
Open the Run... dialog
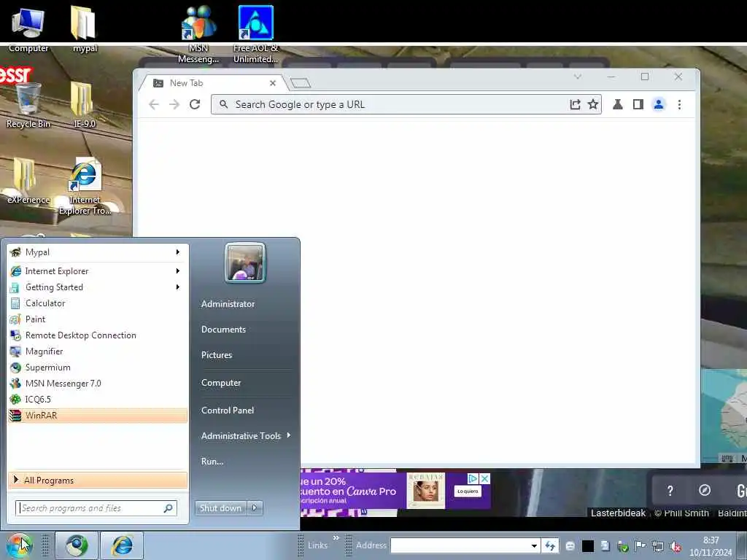coord(212,462)
